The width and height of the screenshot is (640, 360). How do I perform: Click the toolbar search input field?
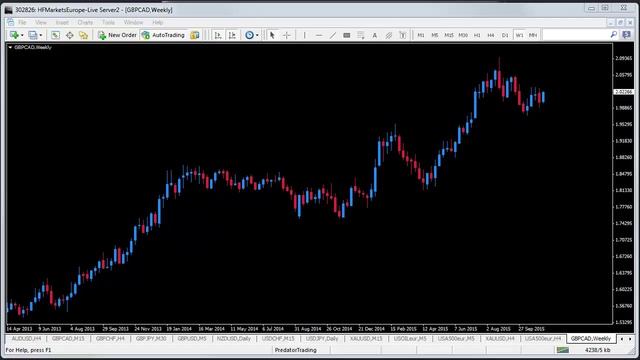click(x=576, y=35)
